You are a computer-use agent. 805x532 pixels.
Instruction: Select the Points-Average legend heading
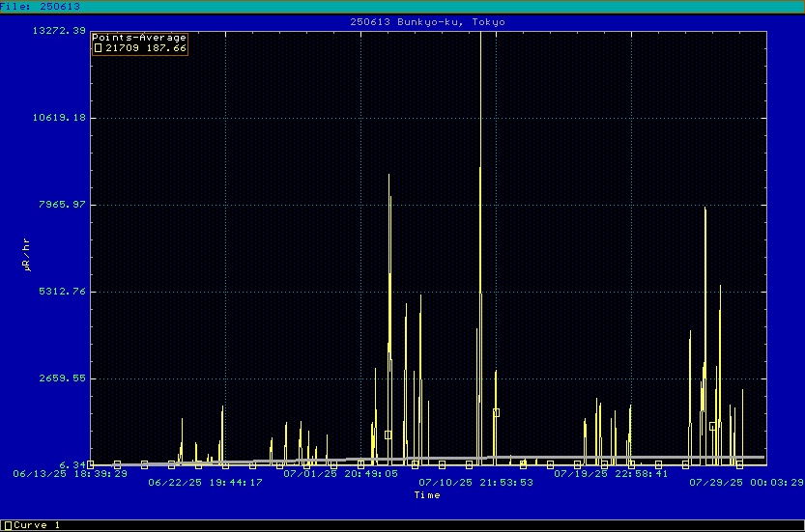point(139,38)
